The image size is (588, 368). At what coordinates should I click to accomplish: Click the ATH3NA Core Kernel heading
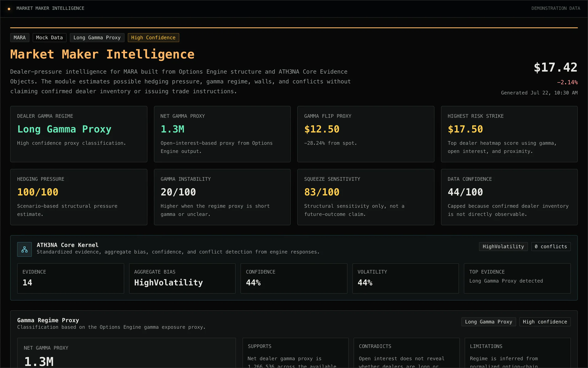click(68, 245)
